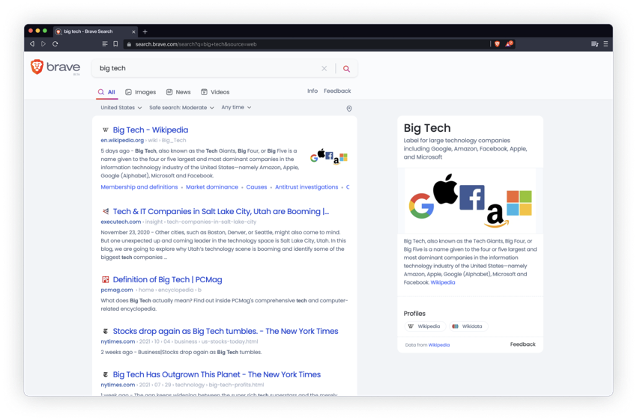Click the Causes sublink
Viewport: 638px width, 420px height.
256,187
